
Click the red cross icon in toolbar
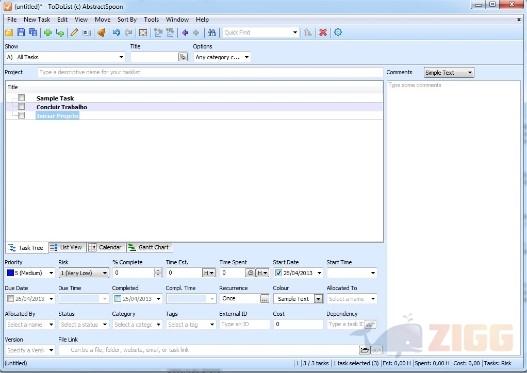(x=323, y=33)
